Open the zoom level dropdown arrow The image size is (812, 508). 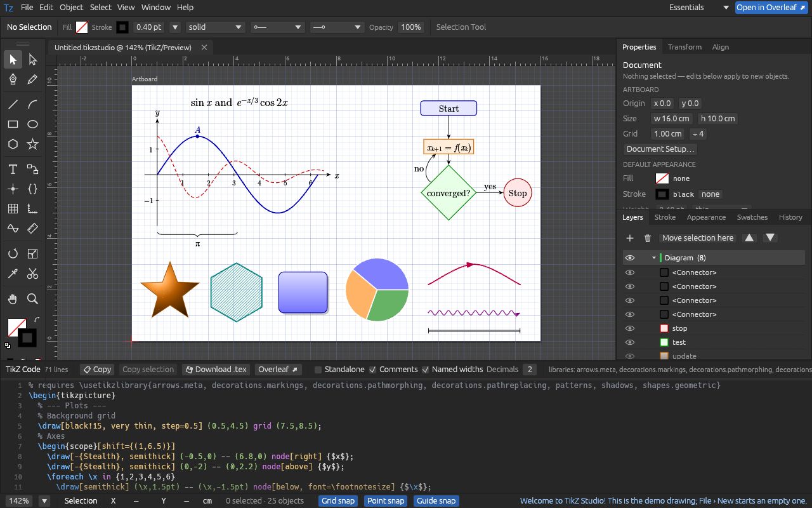click(44, 501)
